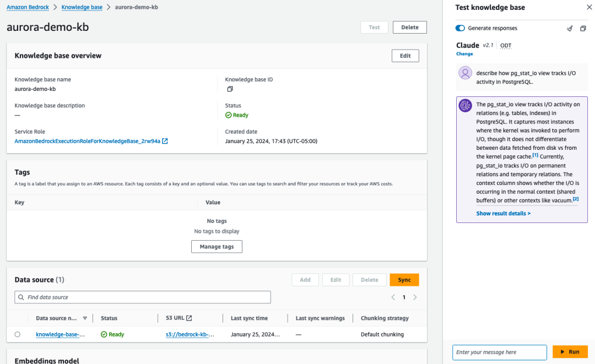Open the s3://bedrock-kb S3 URL link
The image size is (595, 364).
pyautogui.click(x=190, y=334)
